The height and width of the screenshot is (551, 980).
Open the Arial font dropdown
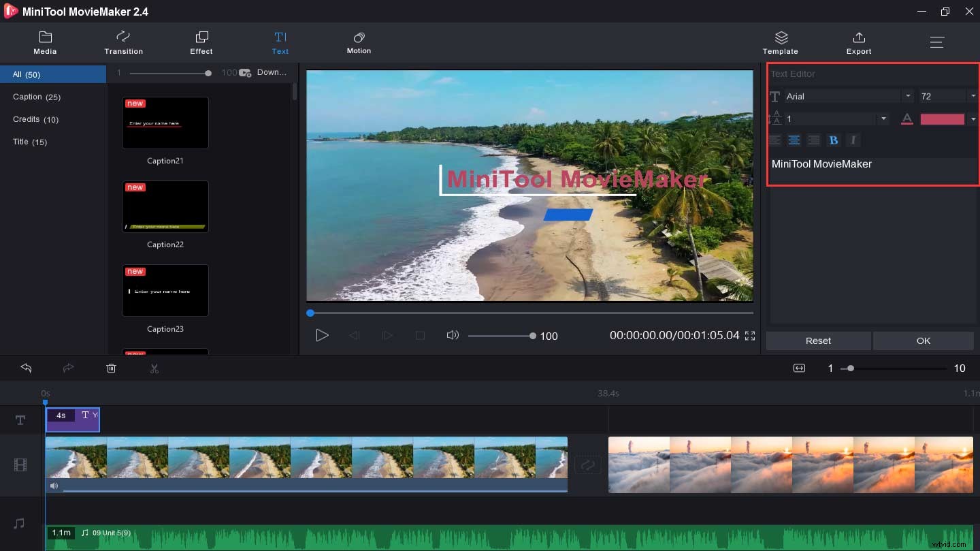pos(908,96)
